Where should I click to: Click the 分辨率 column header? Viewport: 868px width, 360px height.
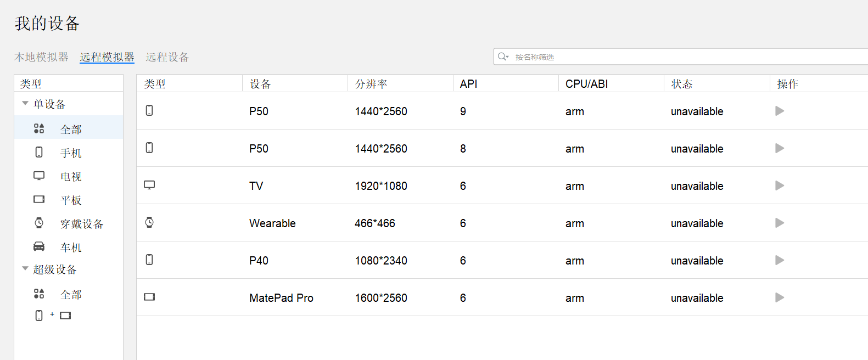tap(371, 84)
